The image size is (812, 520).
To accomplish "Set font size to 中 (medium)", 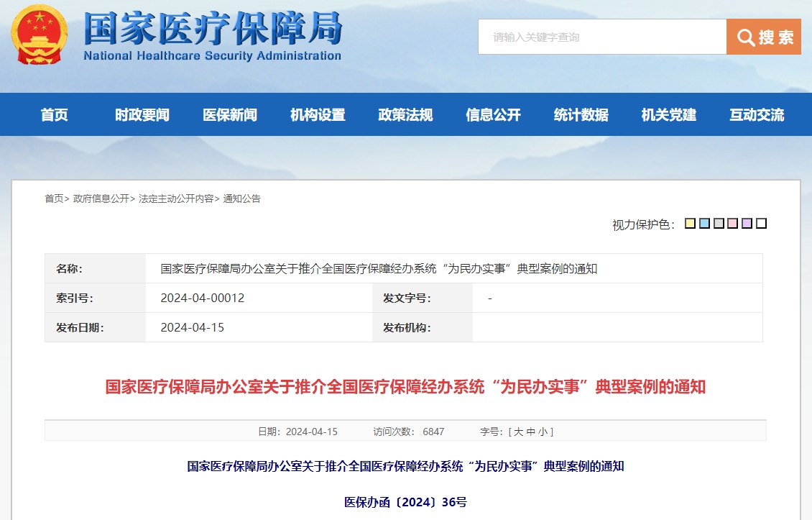I will point(531,432).
